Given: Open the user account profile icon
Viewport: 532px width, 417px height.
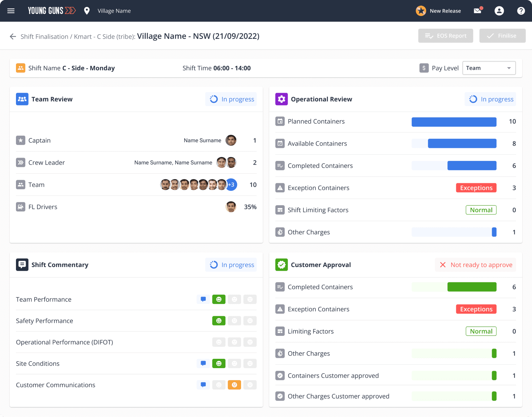Looking at the screenshot, I should (499, 11).
